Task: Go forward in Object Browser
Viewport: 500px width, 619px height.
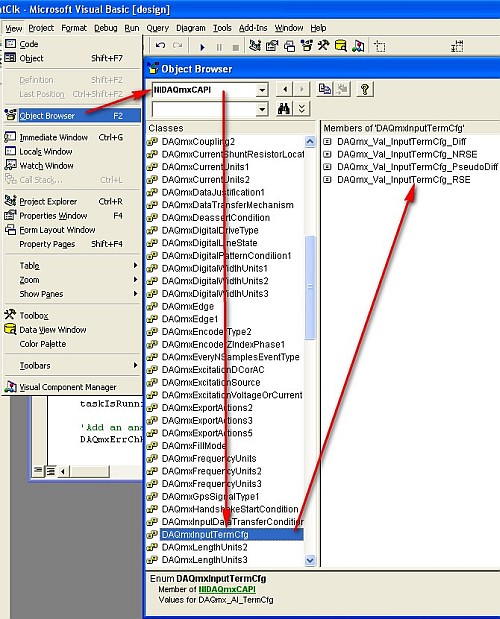Action: coord(301,89)
